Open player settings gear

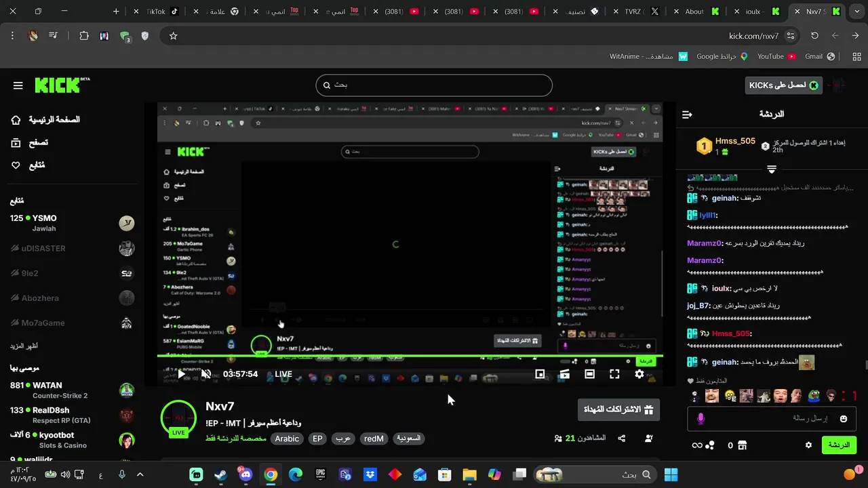(x=639, y=374)
